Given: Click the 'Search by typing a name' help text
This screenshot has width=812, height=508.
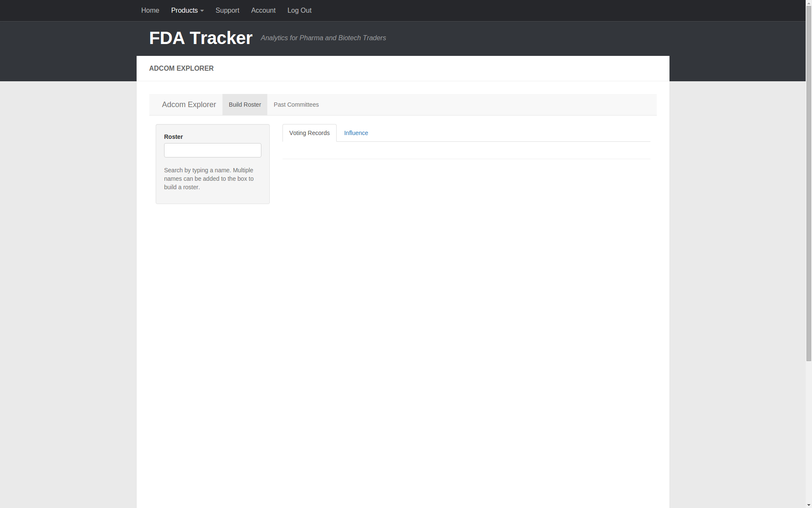Looking at the screenshot, I should click(x=209, y=179).
